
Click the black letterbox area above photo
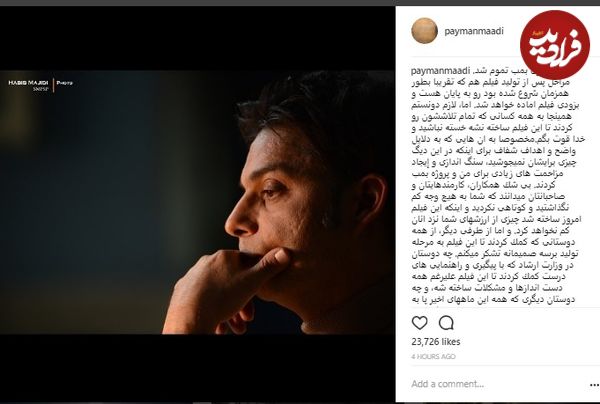coord(197,38)
